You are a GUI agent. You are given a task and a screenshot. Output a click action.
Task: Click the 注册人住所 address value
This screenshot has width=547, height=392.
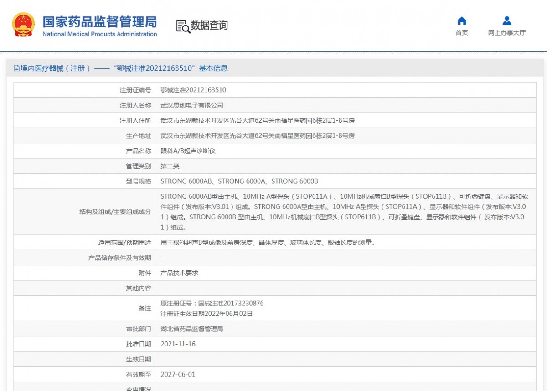point(258,120)
